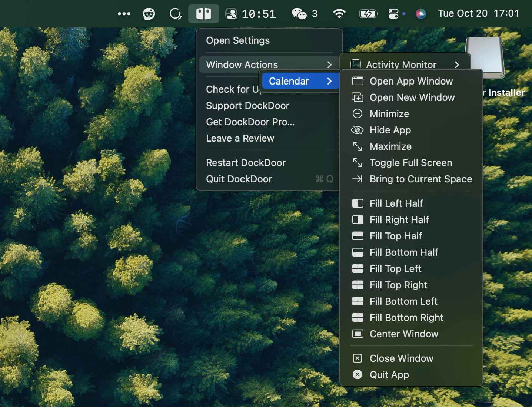The image size is (532, 407).
Task: Select Toggle Full Screen
Action: point(411,163)
